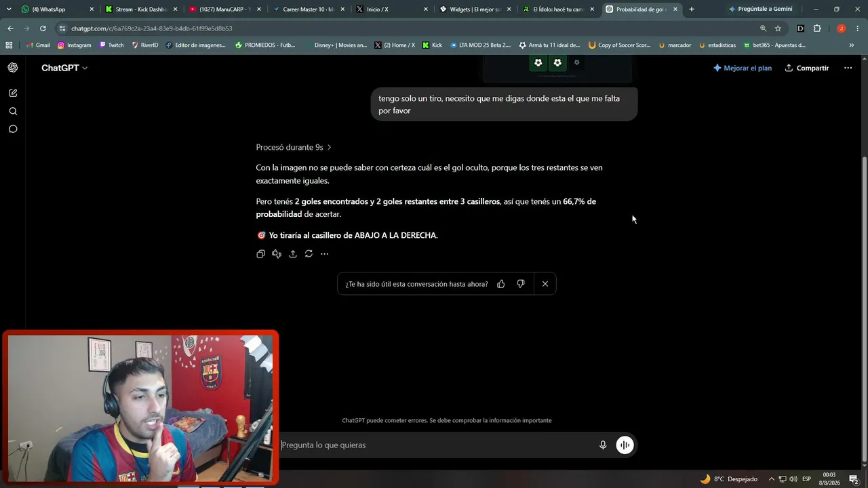Switch to the Career Master 10 tab
Image resolution: width=868 pixels, height=488 pixels.
(x=309, y=9)
